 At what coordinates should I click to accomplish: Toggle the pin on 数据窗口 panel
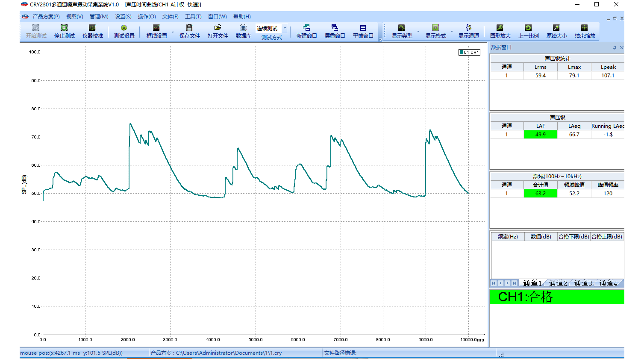tap(615, 48)
